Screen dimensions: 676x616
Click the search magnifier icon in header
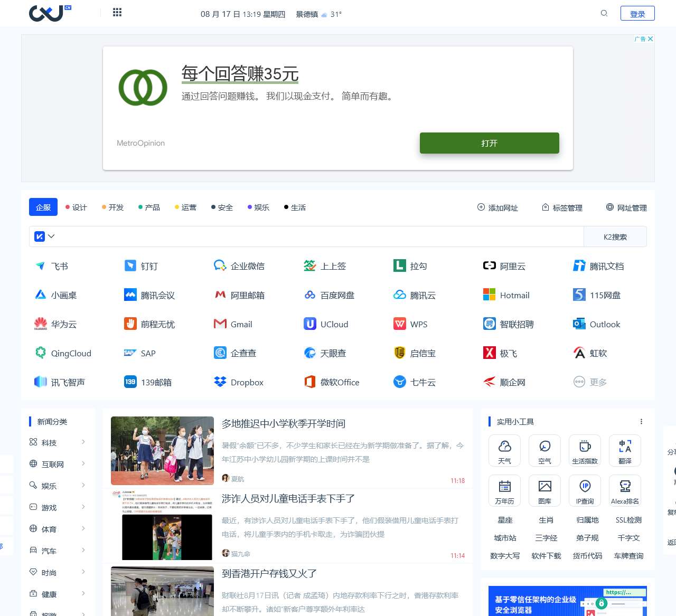tap(604, 13)
